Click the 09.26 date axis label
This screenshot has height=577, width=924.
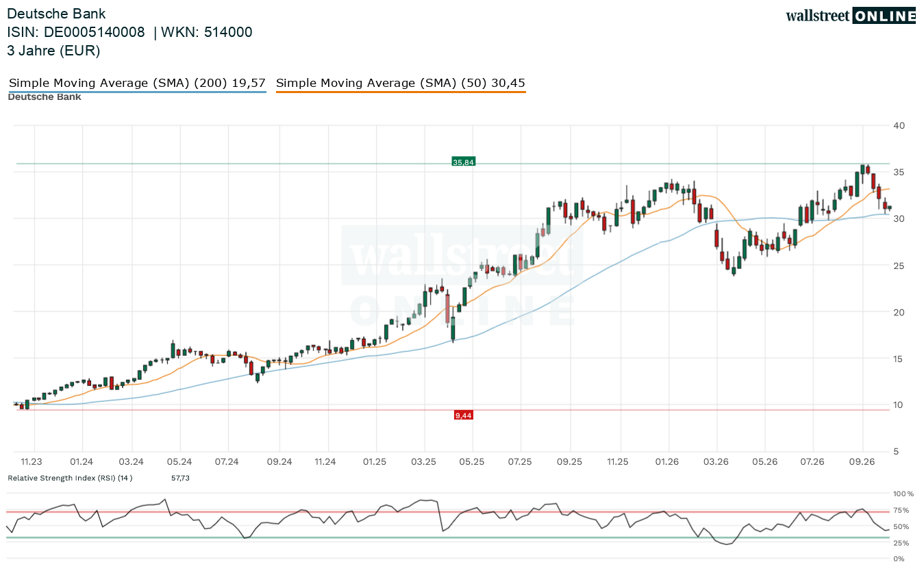coord(862,462)
